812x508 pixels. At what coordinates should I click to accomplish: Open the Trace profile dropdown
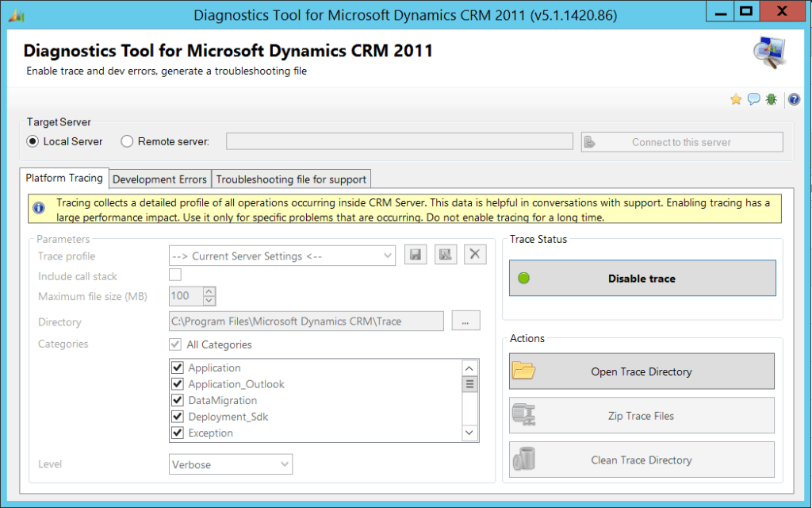(x=282, y=256)
